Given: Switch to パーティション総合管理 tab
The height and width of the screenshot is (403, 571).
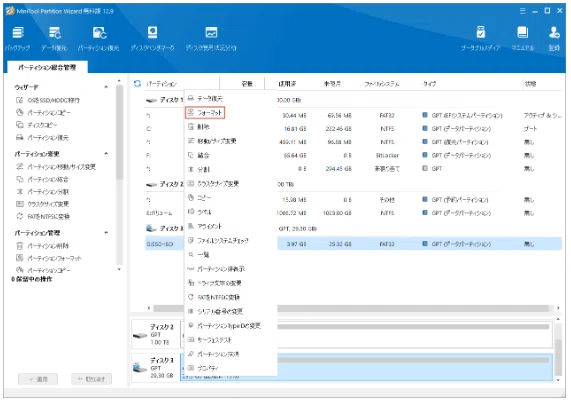Looking at the screenshot, I should pos(47,67).
